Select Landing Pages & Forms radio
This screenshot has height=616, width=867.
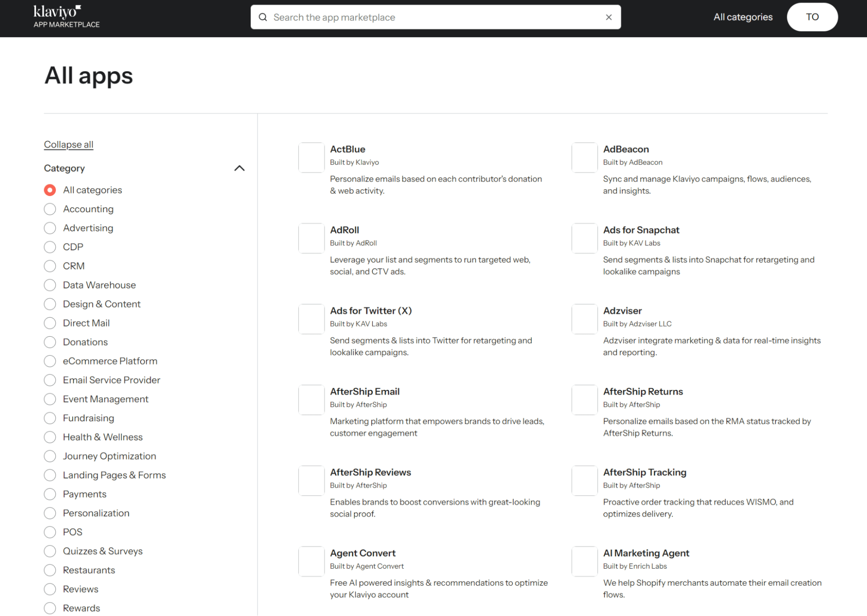tap(50, 475)
